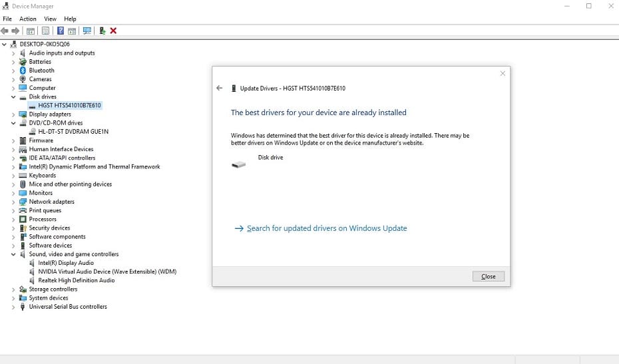Click the Mice and other pointing devices icon

(x=23, y=184)
